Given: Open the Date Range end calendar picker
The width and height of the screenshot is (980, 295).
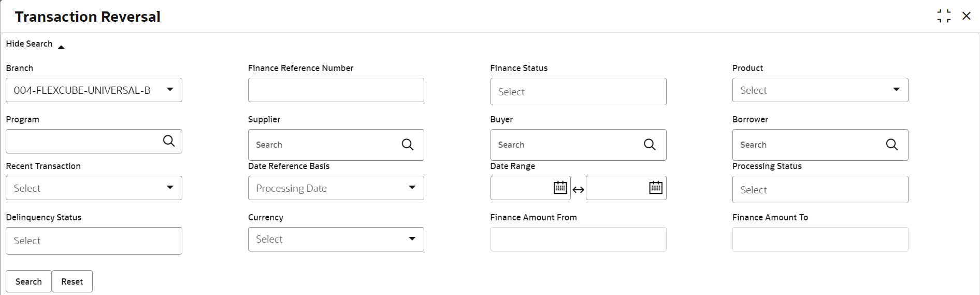Looking at the screenshot, I should coord(655,188).
